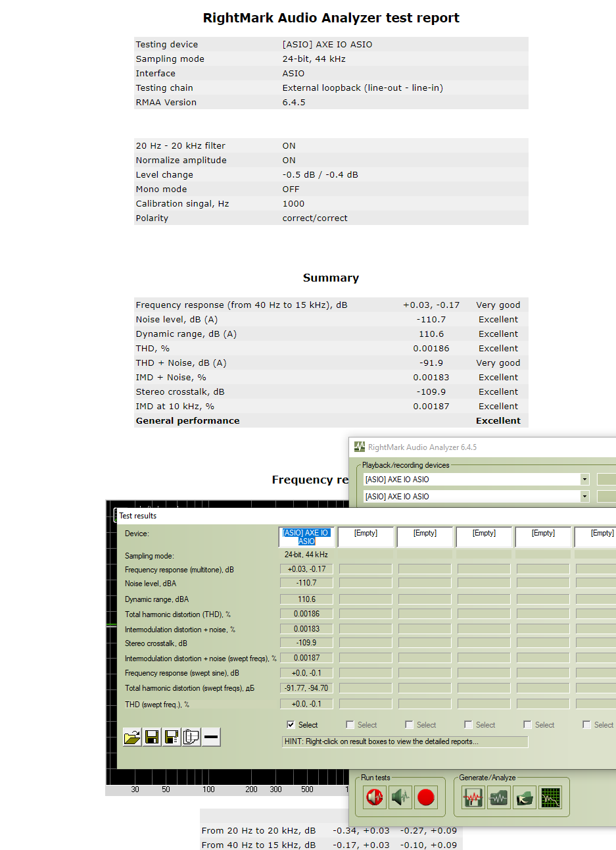Click the -110.7 noise level box in Test results
Viewport: 616px width, 850px height.
306,583
